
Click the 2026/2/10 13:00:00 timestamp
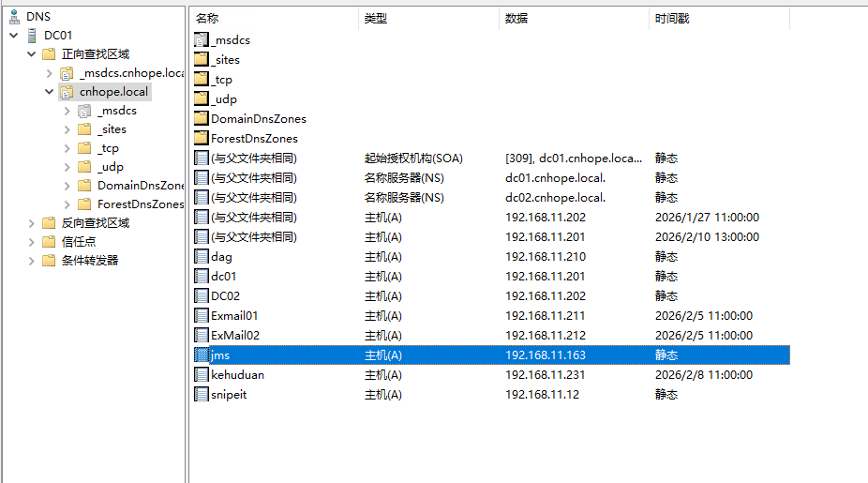click(707, 236)
